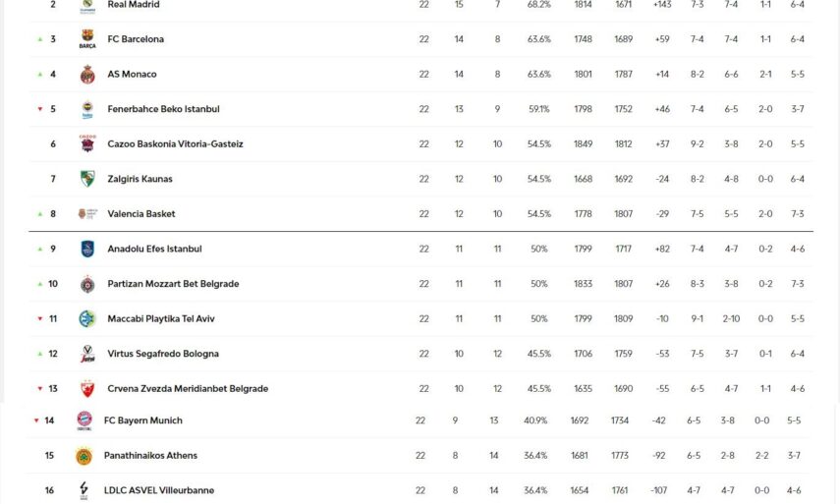The height and width of the screenshot is (504, 840).
Task: Click the LDLC ASVEL Villeurbanne logo
Action: tap(84, 490)
